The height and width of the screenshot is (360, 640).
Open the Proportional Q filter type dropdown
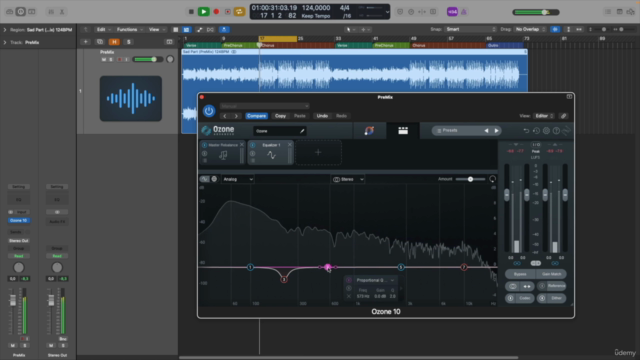click(x=374, y=280)
